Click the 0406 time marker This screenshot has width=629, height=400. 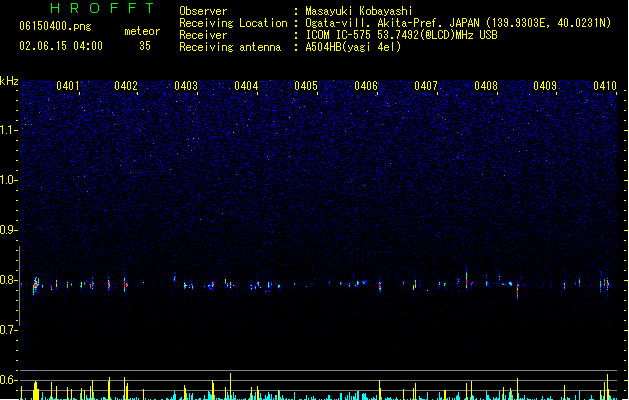point(366,86)
